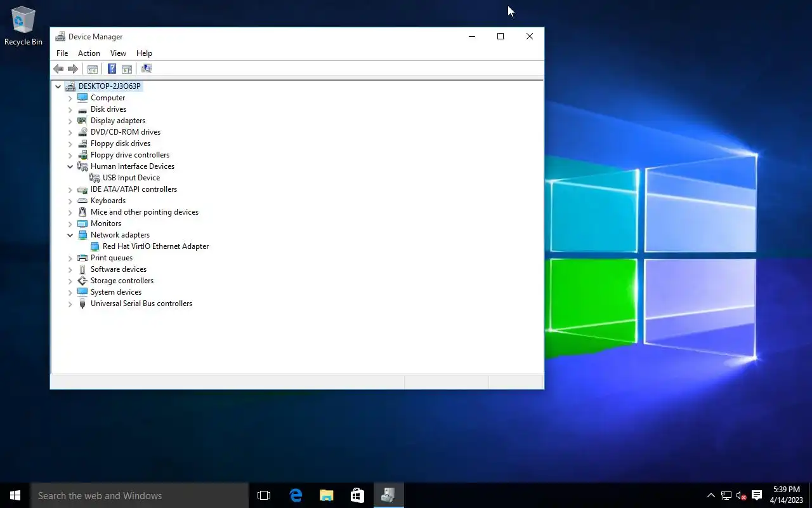
Task: Expand the Print queues arrow
Action: [x=70, y=258]
